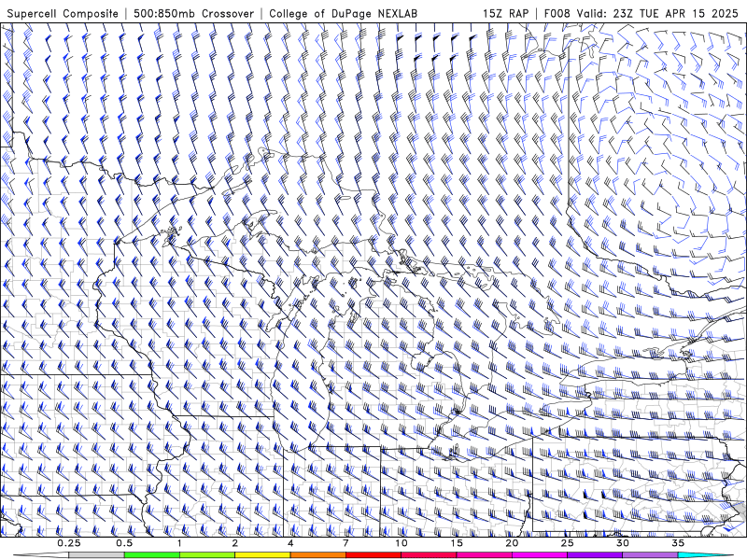
Task: Select the cyan colorbar end past 35
Action: coord(705,555)
